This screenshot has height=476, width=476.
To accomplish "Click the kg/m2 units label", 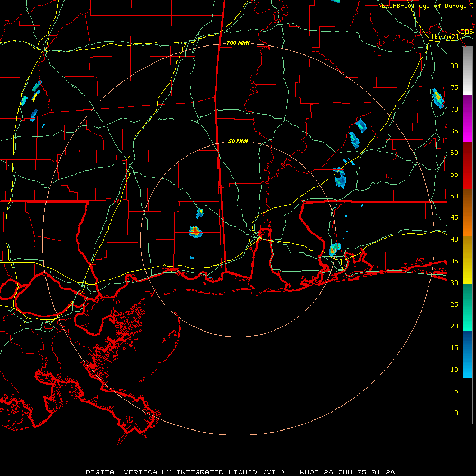I will (445, 37).
